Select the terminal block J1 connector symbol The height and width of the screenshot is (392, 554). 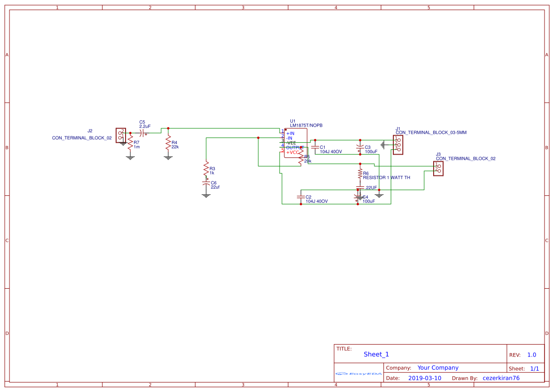click(398, 145)
